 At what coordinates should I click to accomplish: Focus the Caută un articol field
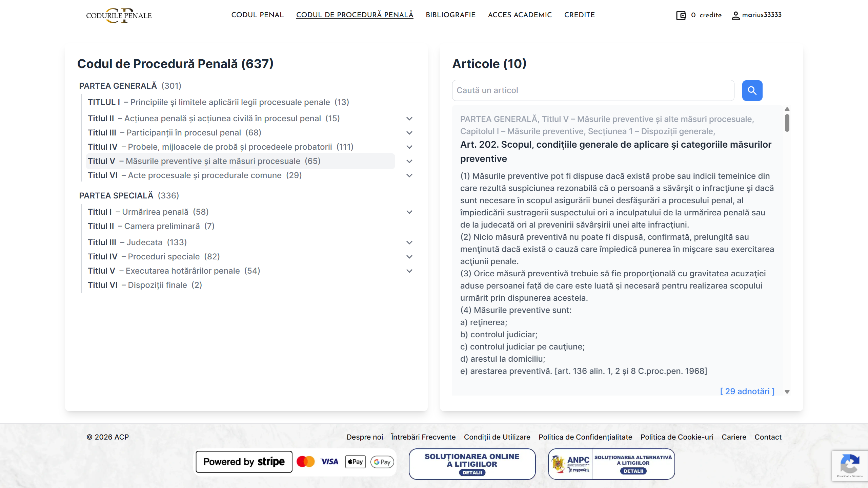593,90
